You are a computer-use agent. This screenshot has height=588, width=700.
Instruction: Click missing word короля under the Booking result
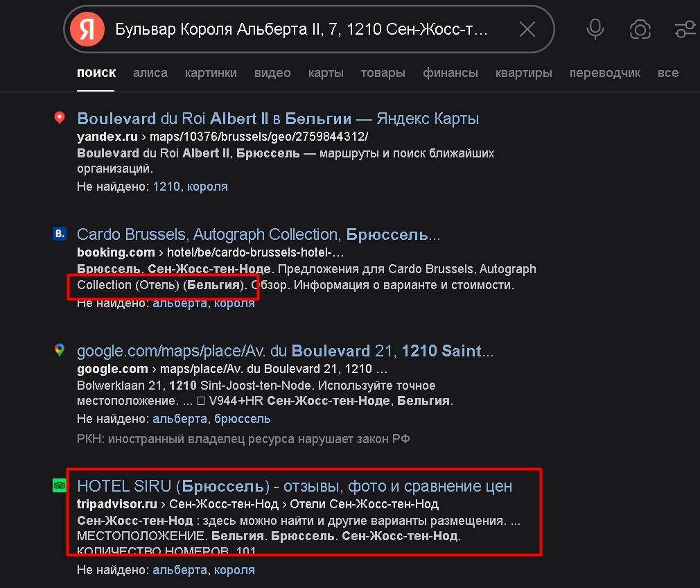(234, 303)
